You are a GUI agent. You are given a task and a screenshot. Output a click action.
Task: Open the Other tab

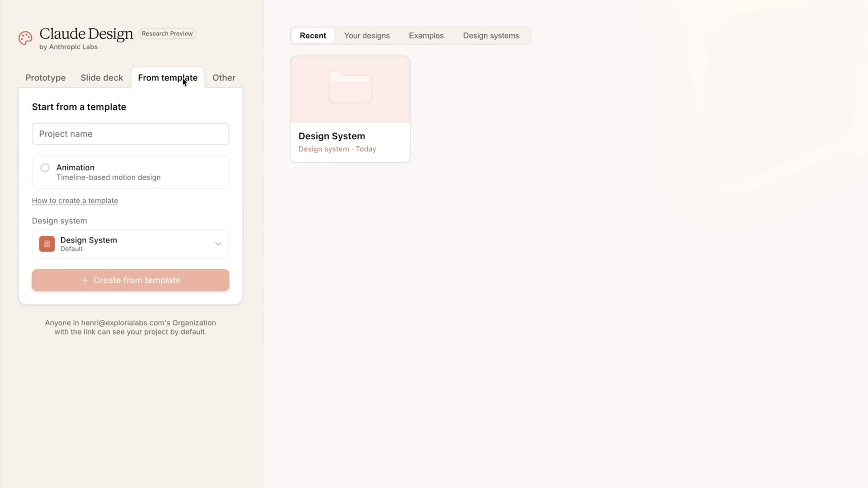coord(224,78)
